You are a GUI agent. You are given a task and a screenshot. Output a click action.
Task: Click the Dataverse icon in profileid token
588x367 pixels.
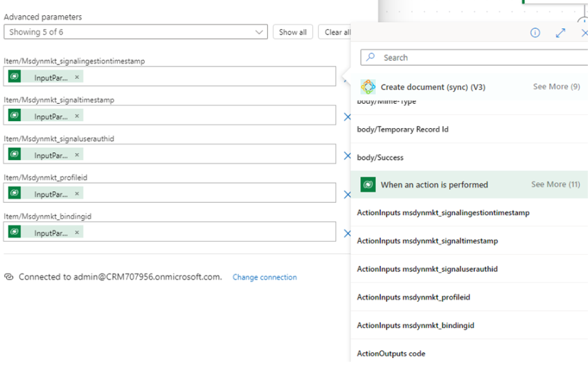(15, 193)
